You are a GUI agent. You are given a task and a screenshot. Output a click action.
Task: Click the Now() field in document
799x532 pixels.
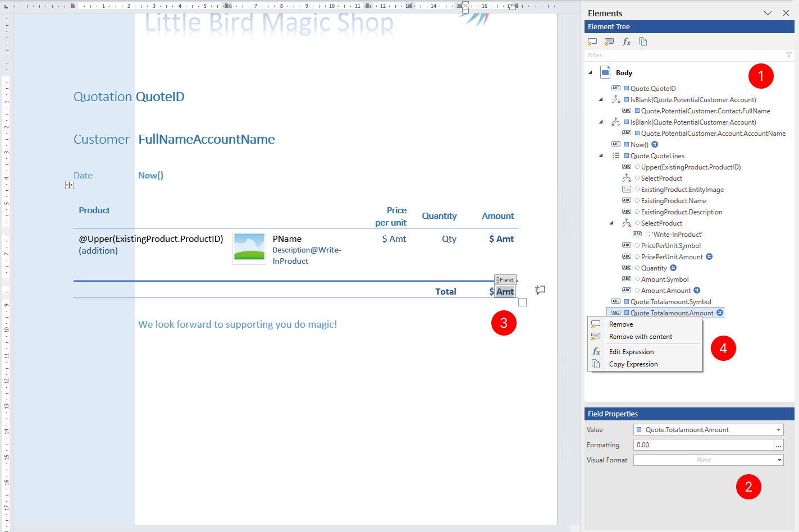point(150,176)
